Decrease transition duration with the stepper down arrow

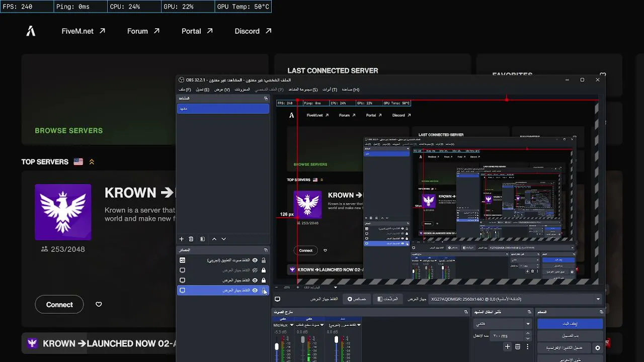pos(528,338)
